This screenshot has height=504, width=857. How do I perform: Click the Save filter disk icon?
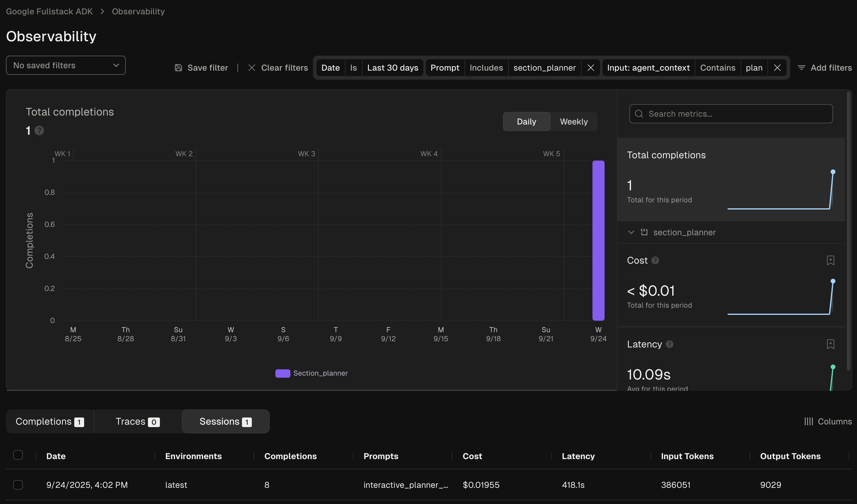(178, 68)
